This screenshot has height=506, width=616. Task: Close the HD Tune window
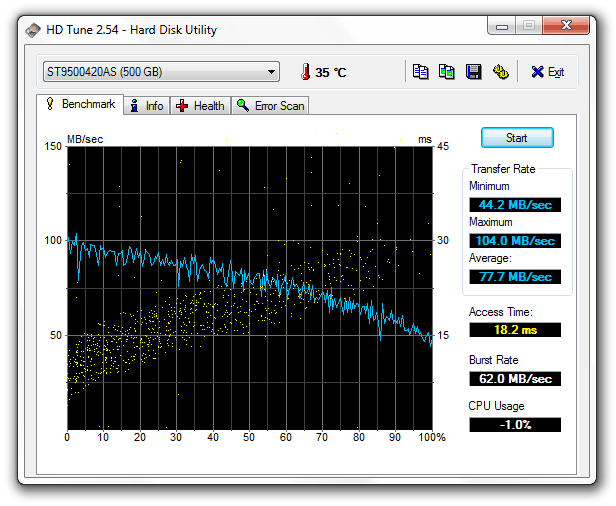click(x=566, y=26)
